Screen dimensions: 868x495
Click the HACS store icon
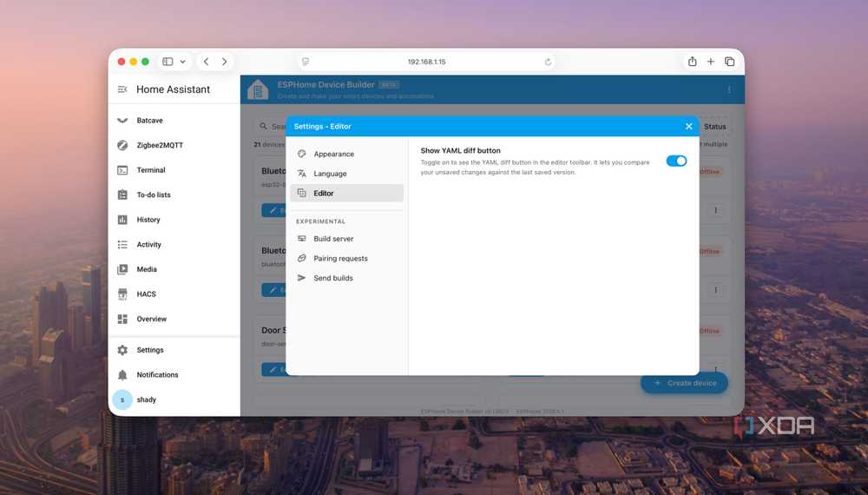122,294
